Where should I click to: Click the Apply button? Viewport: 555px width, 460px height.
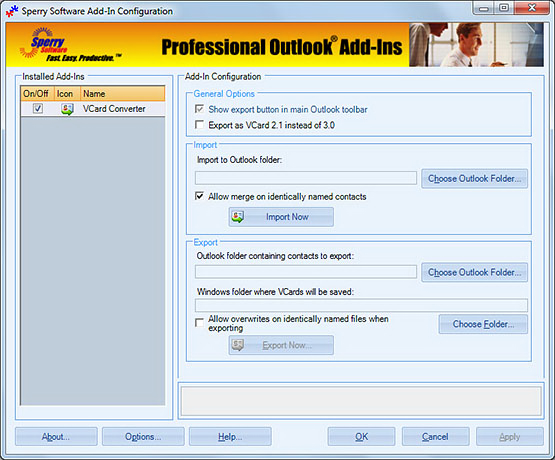[x=510, y=437]
